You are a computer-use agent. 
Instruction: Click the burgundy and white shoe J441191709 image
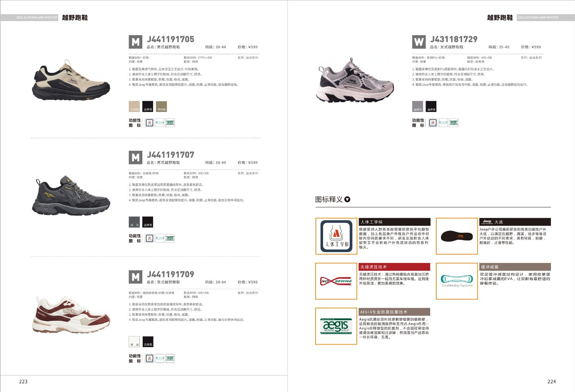click(71, 314)
